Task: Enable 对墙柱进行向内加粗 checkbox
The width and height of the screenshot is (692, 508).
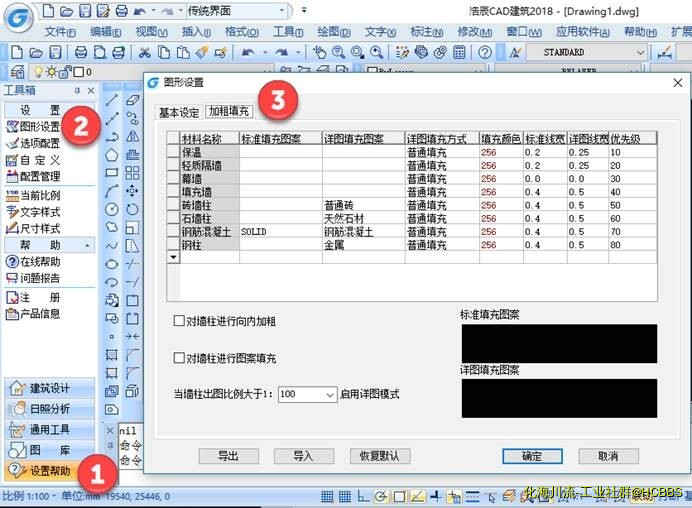Action: click(x=179, y=322)
